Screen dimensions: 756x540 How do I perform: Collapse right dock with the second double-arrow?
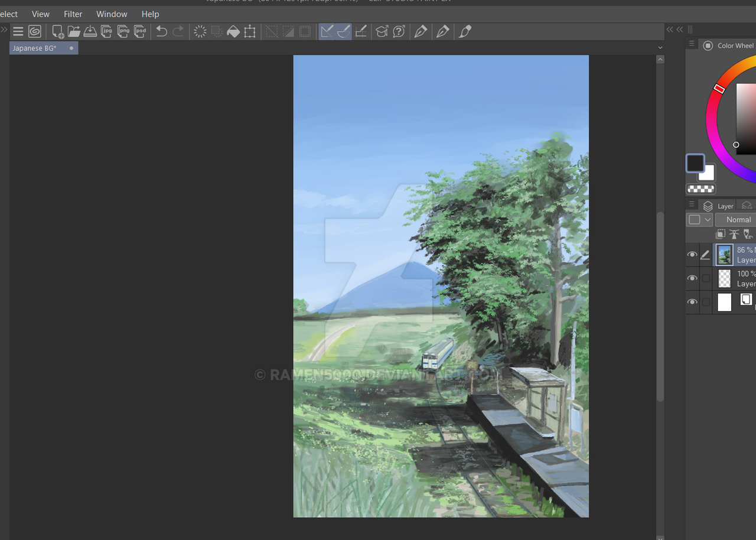pyautogui.click(x=680, y=30)
